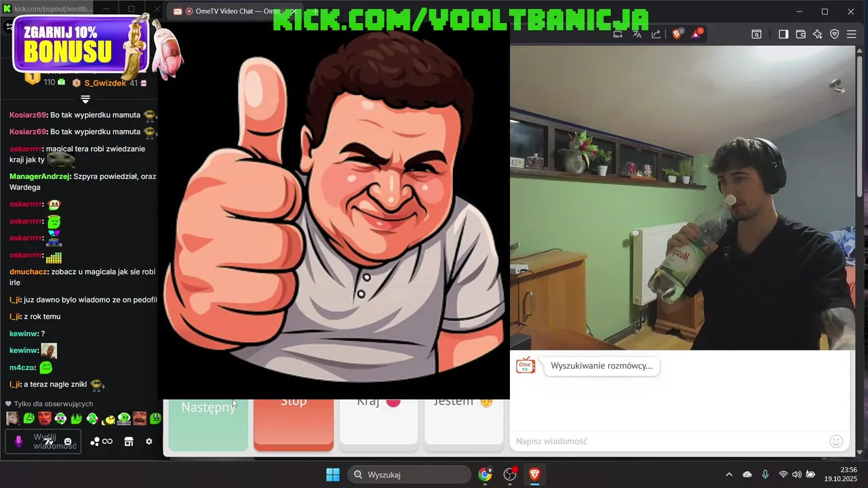Viewport: 868px width, 488px height.
Task: Click the Wyszukiwanie rozmówcy status text
Action: pyautogui.click(x=601, y=366)
